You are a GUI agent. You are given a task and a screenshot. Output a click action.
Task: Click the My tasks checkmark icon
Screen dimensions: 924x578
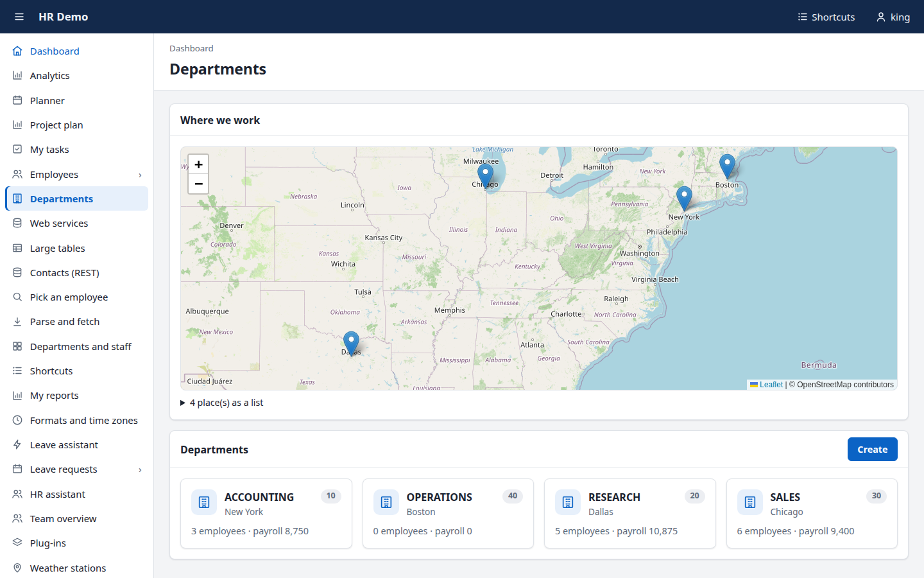17,150
